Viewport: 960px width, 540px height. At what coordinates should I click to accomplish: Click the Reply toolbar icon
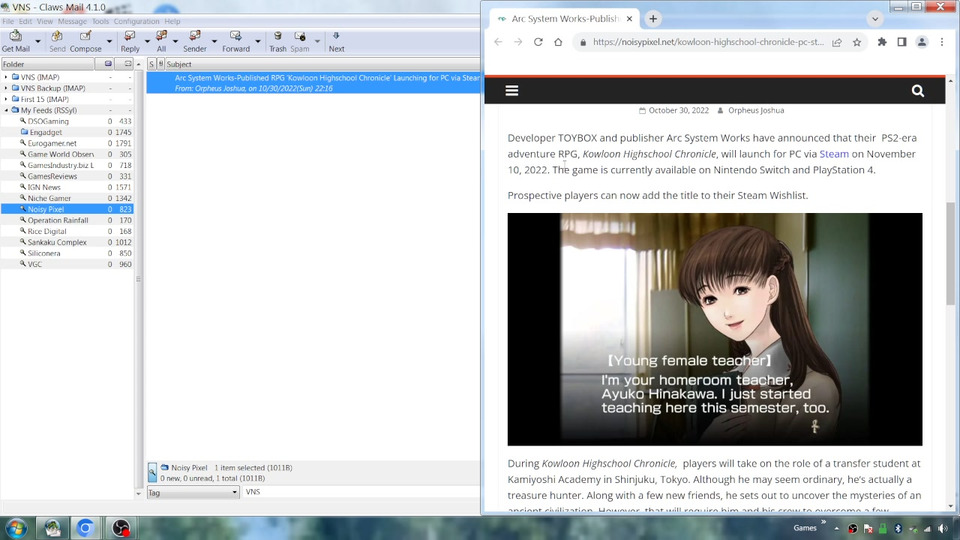pyautogui.click(x=130, y=41)
